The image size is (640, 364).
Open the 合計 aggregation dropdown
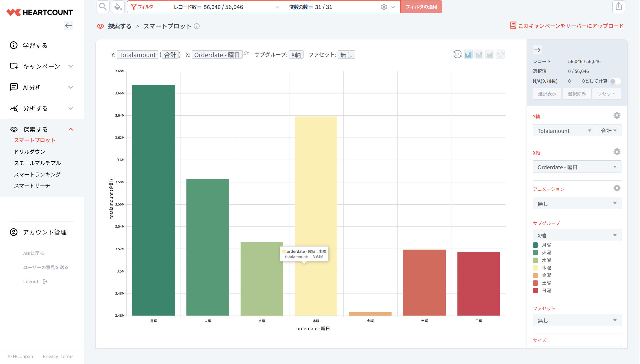(609, 131)
